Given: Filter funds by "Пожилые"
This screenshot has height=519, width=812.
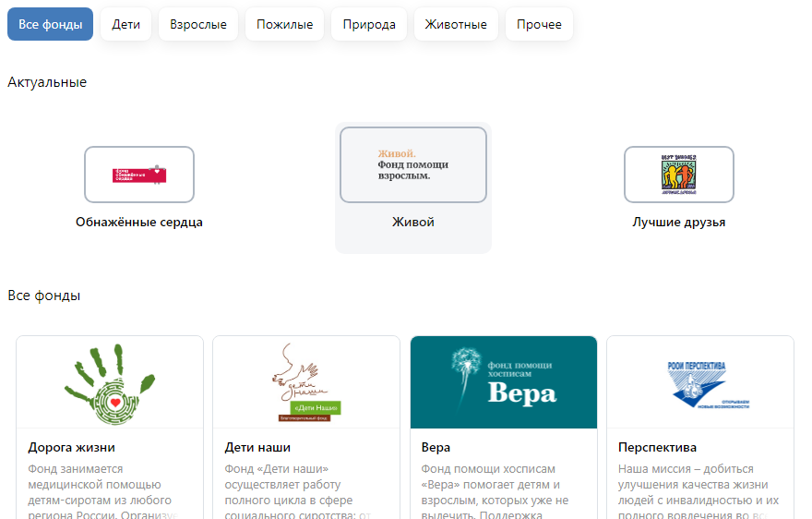Looking at the screenshot, I should pyautogui.click(x=284, y=25).
